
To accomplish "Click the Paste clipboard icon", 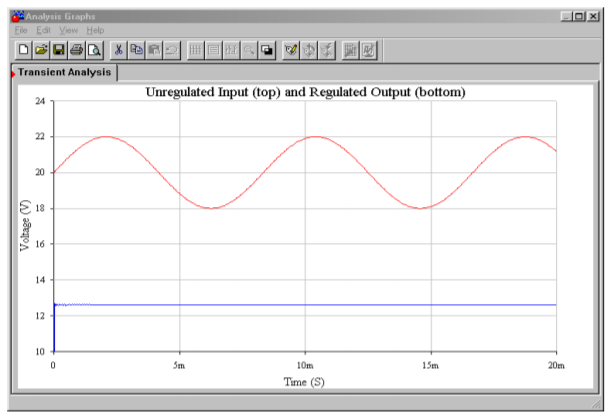I will pyautogui.click(x=153, y=49).
